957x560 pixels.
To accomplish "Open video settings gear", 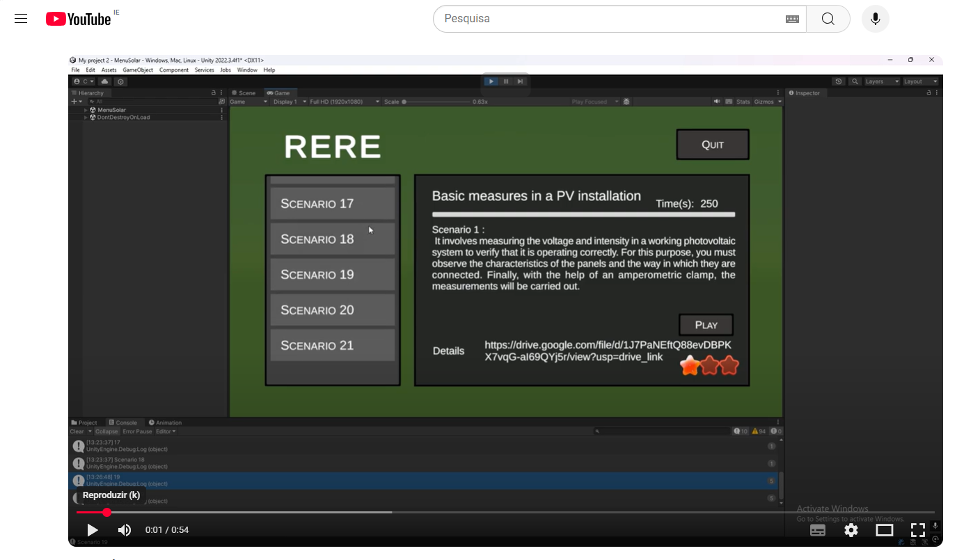I will pyautogui.click(x=851, y=530).
